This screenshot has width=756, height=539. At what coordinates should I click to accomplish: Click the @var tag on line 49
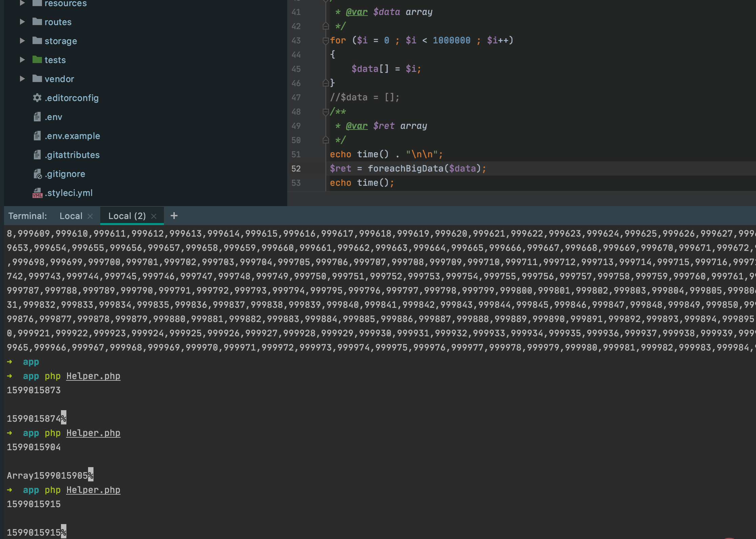357,126
